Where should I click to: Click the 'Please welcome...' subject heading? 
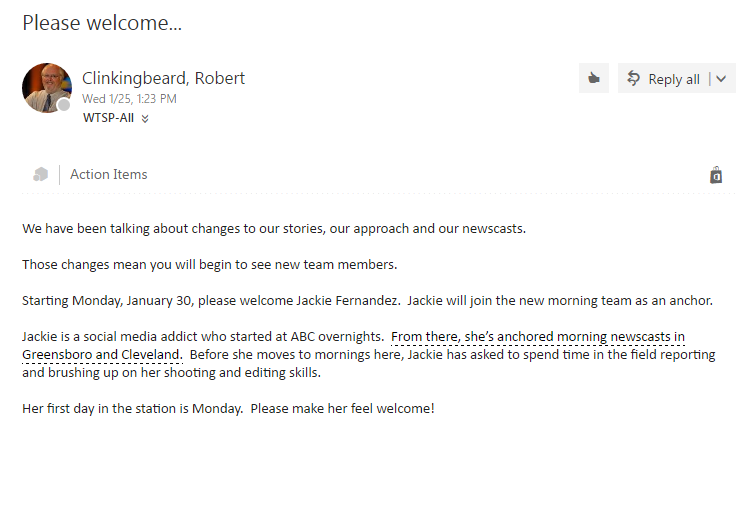(x=102, y=23)
